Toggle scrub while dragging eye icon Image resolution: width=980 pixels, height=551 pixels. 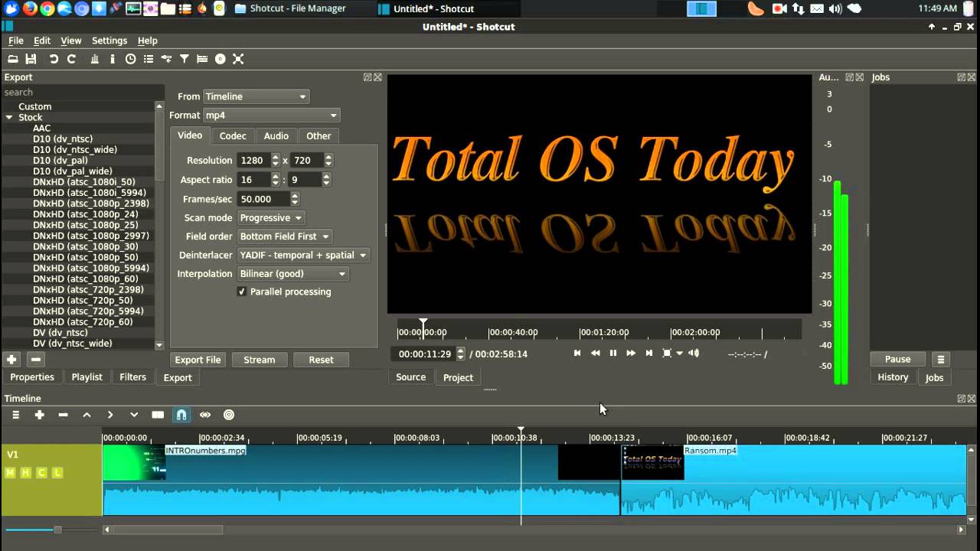(x=205, y=415)
